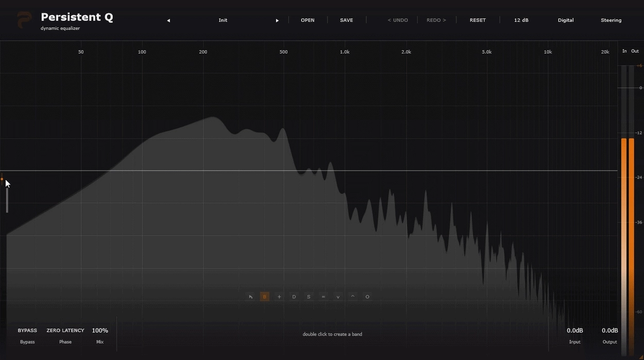Viewport: 644px width, 360px height.
Task: Toggle the Steering option
Action: coord(611,20)
